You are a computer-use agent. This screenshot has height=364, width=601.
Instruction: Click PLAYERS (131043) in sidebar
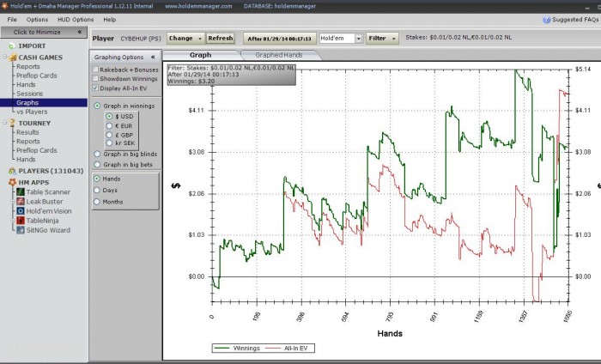[51, 171]
